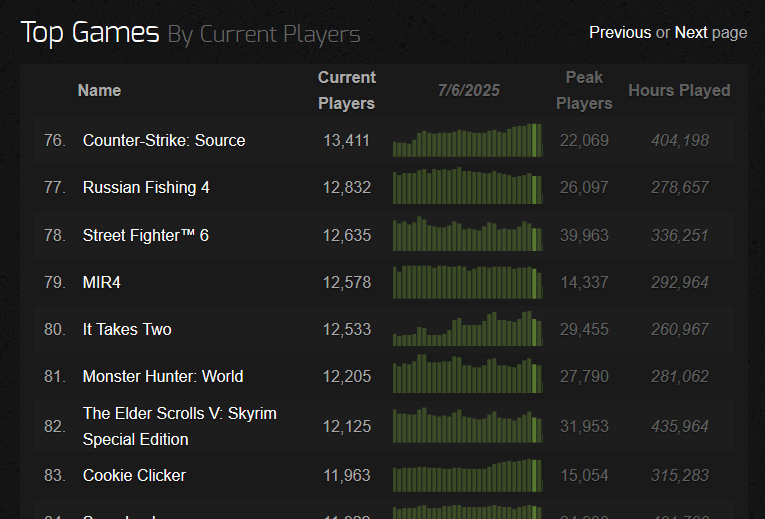This screenshot has height=519, width=765.
Task: Click hours played value 278,657
Action: (680, 187)
